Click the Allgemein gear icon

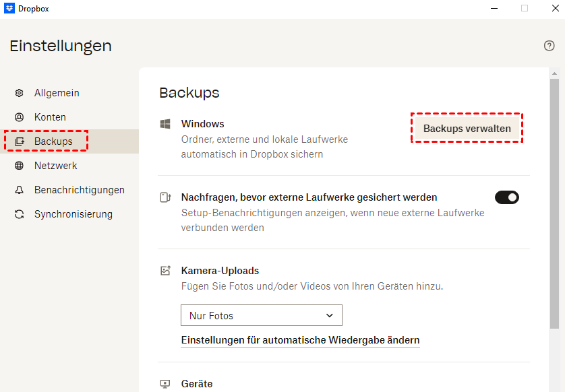click(20, 93)
